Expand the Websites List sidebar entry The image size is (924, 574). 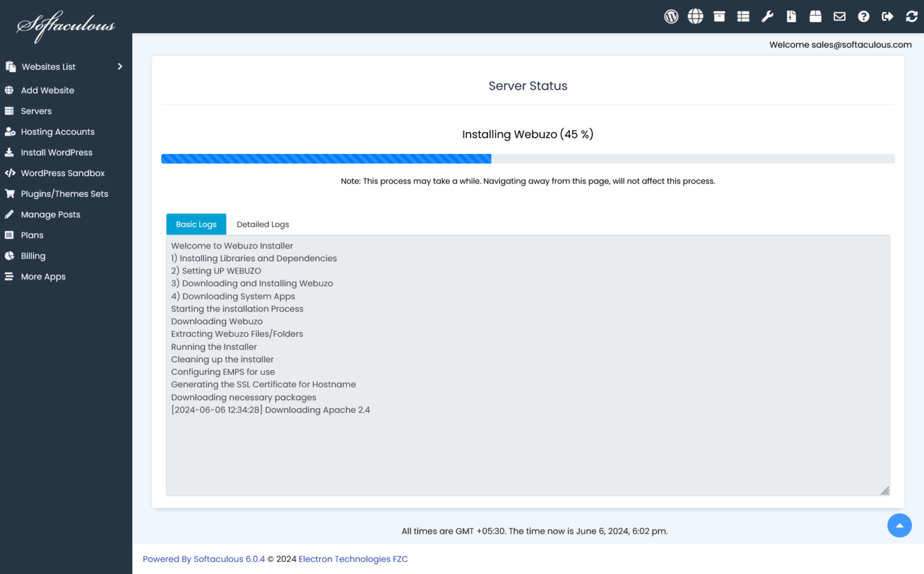point(48,66)
